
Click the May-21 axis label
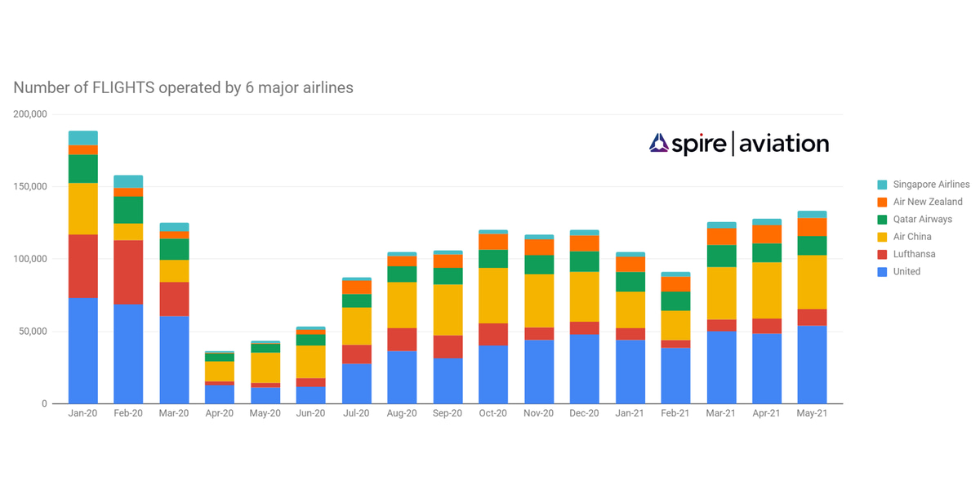point(811,413)
